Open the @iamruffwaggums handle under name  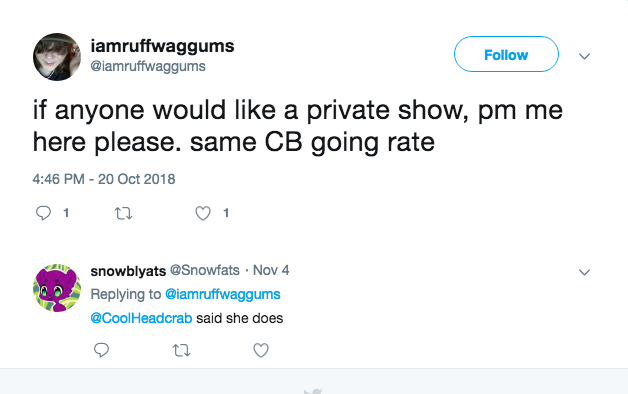(x=148, y=66)
